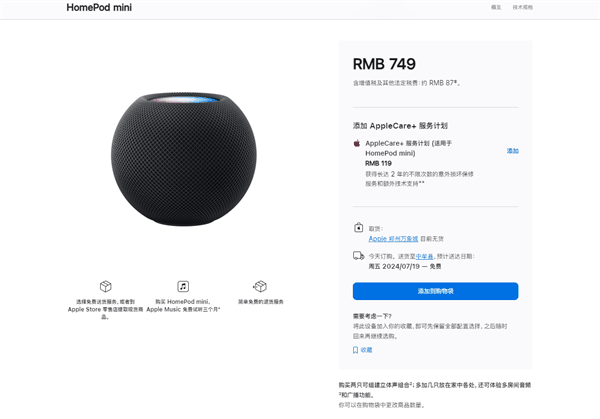Open the 技术规格 tech specs tab
The height and width of the screenshot is (419, 600).
click(x=522, y=7)
